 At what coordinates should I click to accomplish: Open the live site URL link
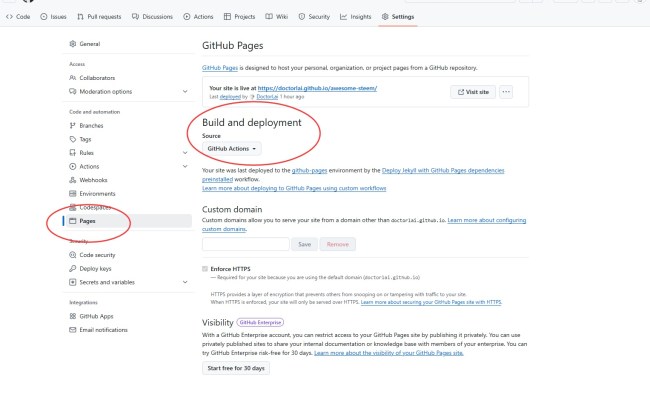coord(317,88)
